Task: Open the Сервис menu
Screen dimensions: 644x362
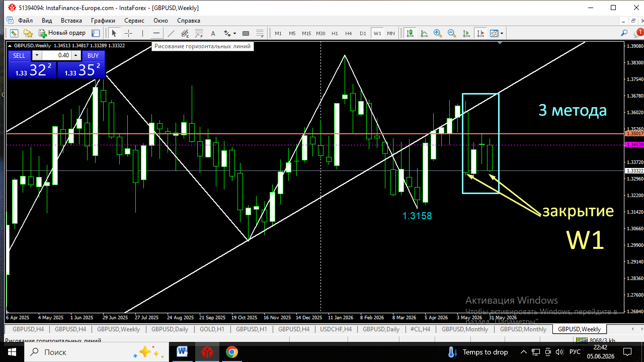Action: [x=134, y=21]
